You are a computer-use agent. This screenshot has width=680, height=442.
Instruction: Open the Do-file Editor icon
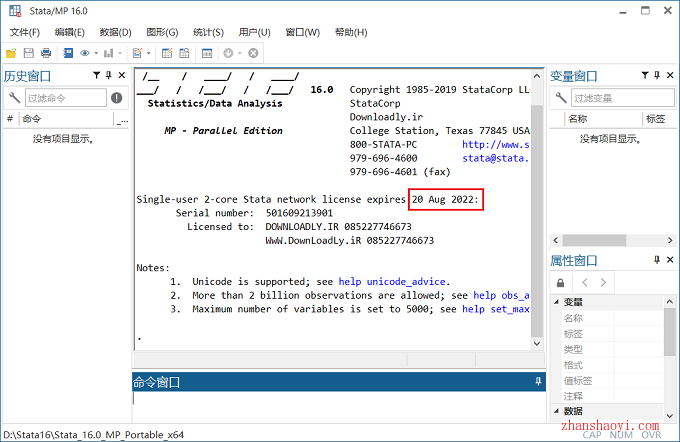click(x=137, y=53)
